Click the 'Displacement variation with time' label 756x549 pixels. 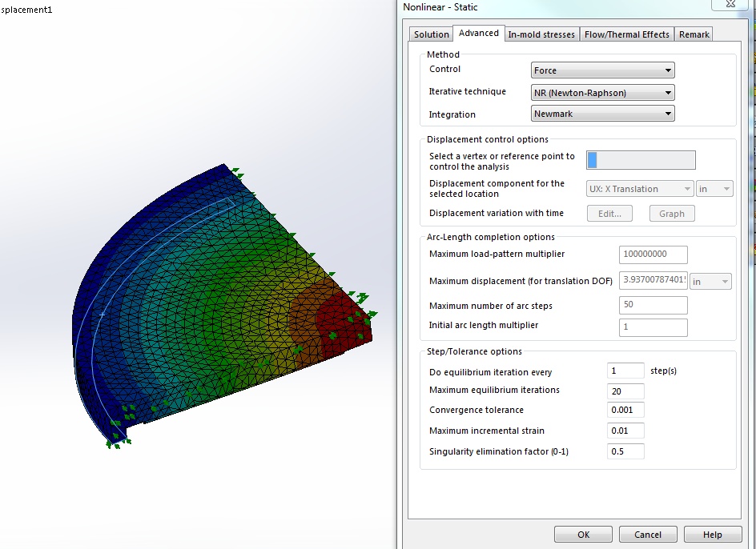[x=497, y=213]
